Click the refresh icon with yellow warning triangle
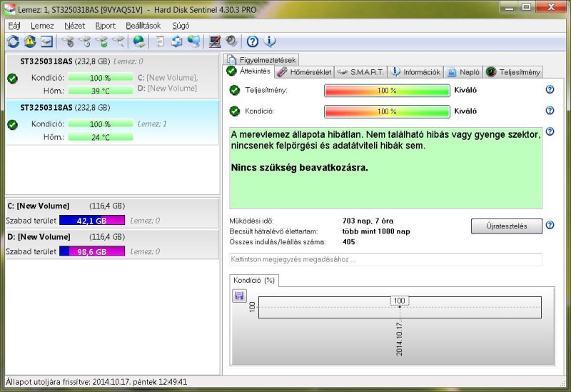This screenshot has height=392, width=571. tap(30, 41)
